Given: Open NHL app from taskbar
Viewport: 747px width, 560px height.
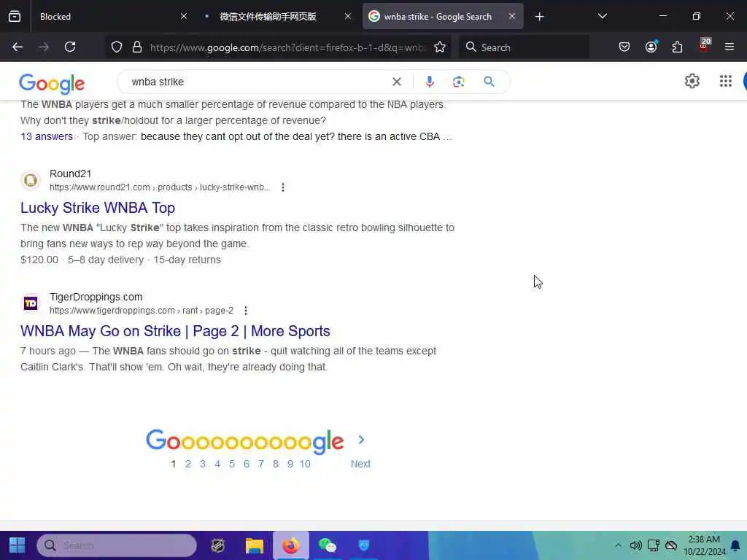Looking at the screenshot, I should coord(218,545).
